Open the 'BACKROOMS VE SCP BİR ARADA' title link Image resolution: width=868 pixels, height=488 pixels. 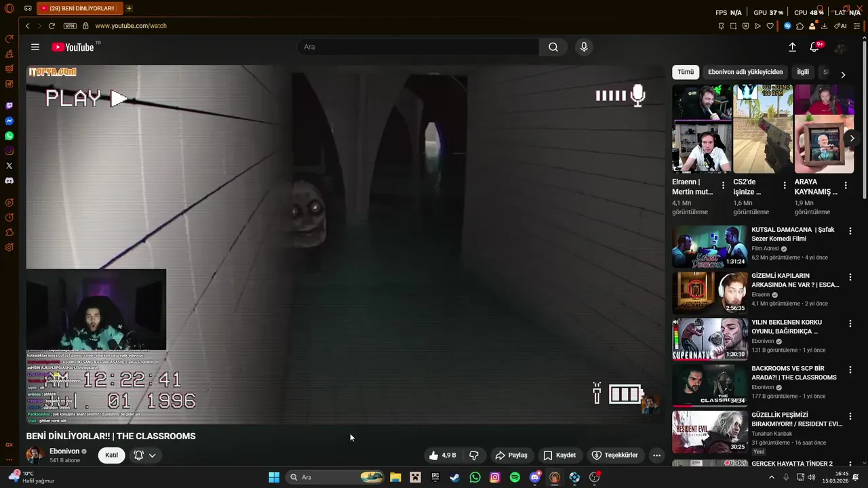click(x=794, y=373)
